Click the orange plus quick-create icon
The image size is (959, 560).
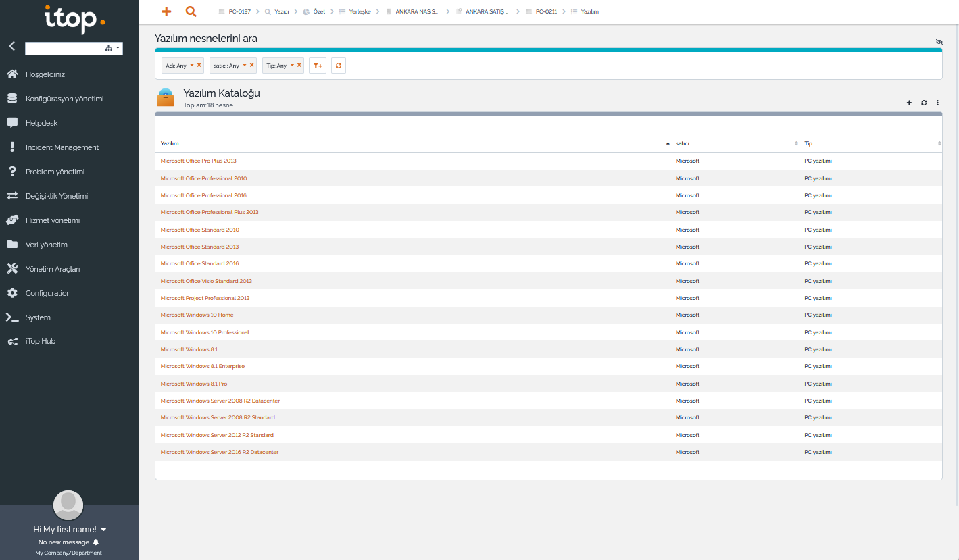(x=166, y=11)
